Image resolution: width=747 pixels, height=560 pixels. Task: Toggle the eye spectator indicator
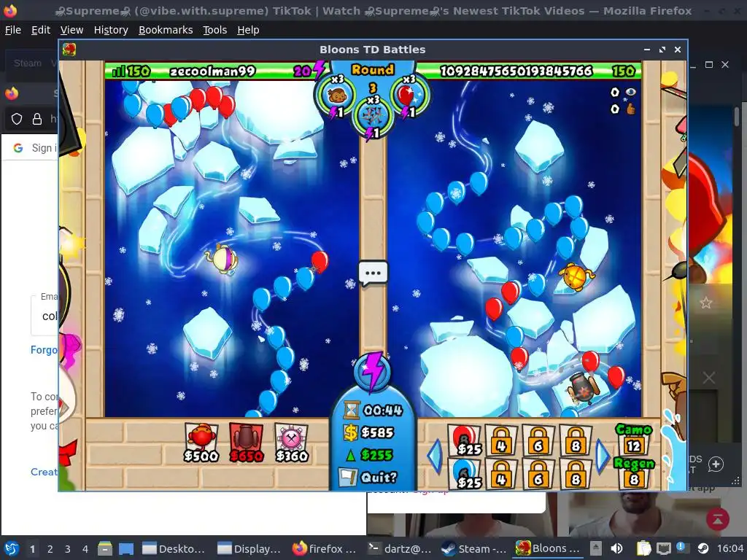[x=631, y=92]
